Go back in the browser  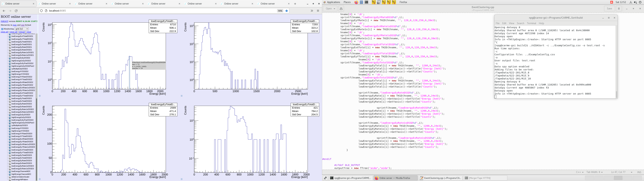coord(4,11)
